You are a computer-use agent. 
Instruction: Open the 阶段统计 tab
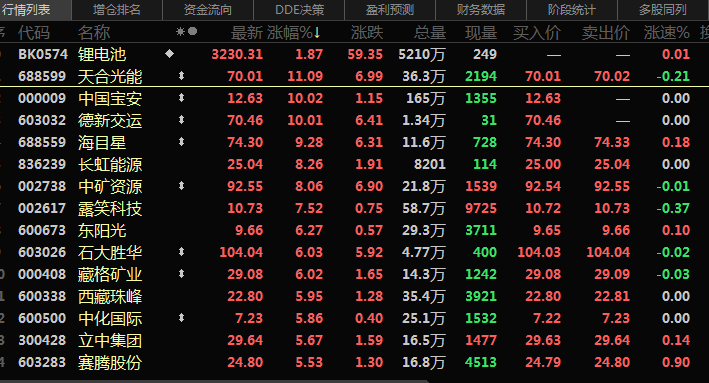[572, 9]
